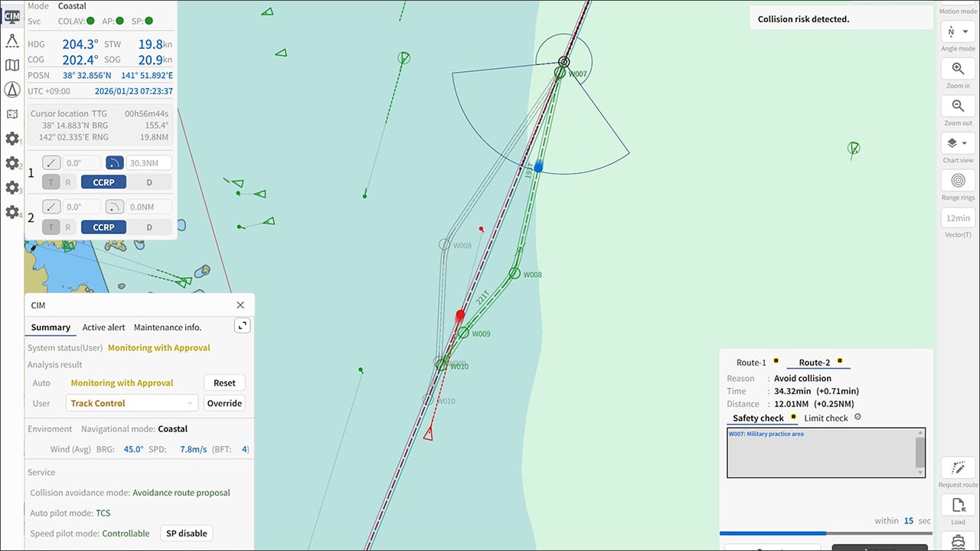Open the Angle mode north-up dropdown

point(957,32)
